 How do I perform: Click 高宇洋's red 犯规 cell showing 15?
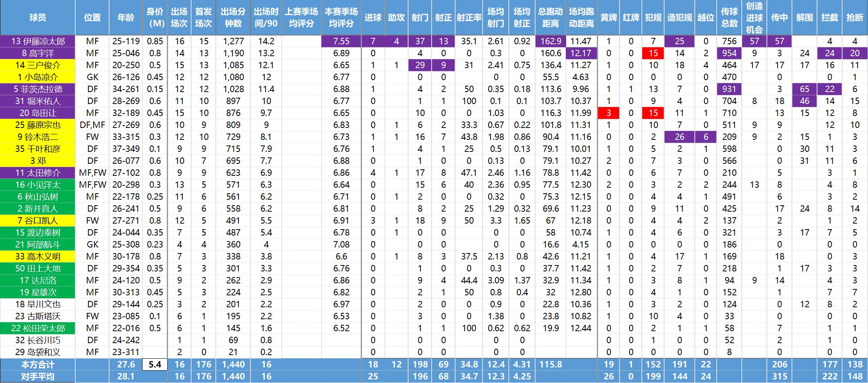(653, 53)
